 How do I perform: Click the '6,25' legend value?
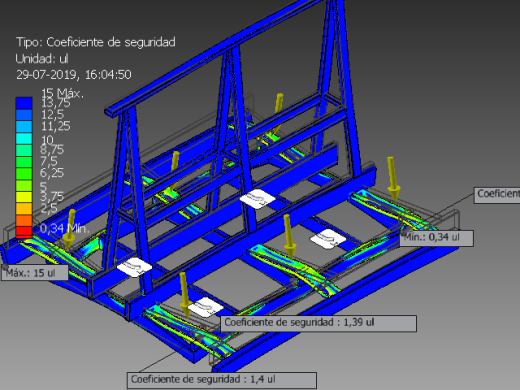pos(52,173)
